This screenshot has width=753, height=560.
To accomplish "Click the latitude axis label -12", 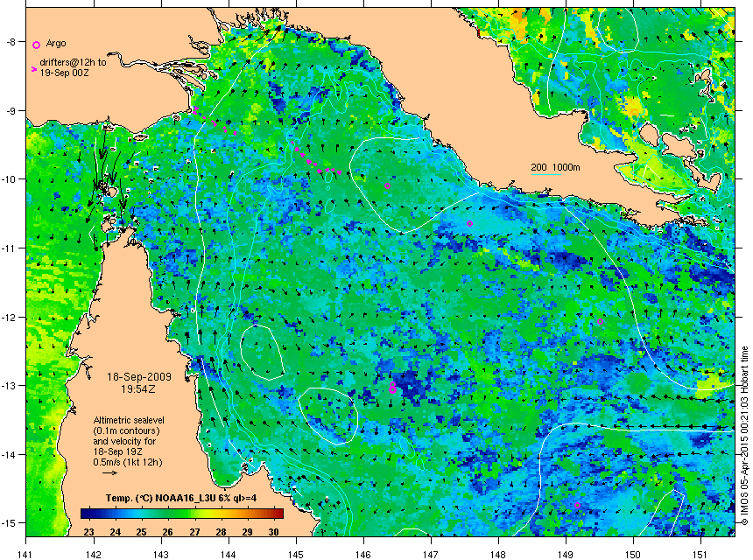I will point(9,318).
